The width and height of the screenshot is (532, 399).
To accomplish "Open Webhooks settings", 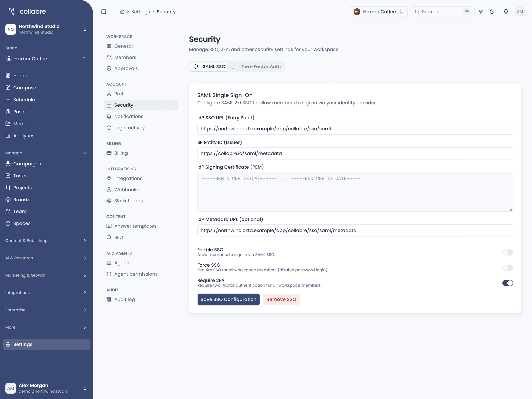I will tap(141, 190).
